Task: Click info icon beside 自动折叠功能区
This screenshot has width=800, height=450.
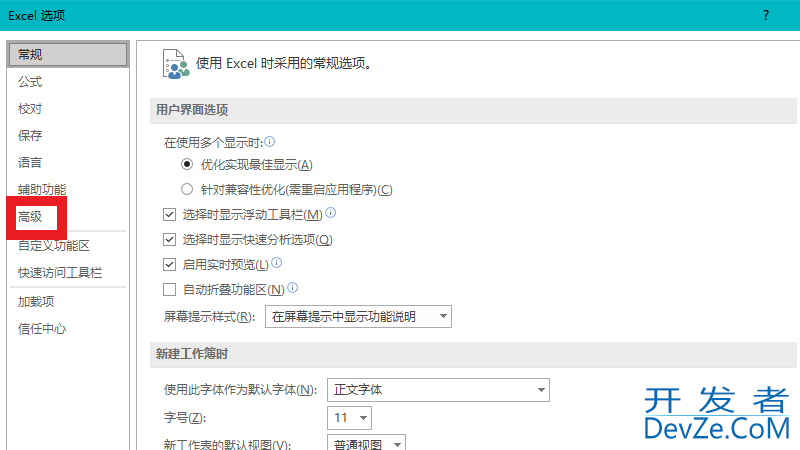Action: [292, 287]
